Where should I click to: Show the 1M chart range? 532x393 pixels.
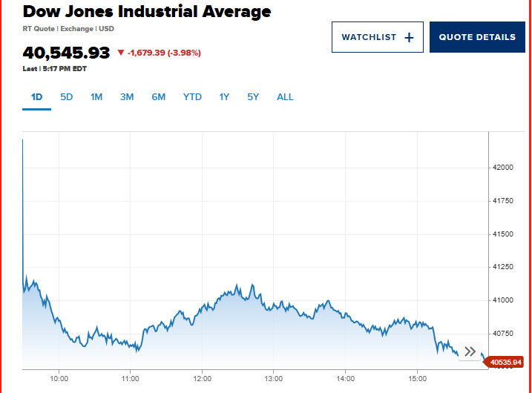coord(96,97)
